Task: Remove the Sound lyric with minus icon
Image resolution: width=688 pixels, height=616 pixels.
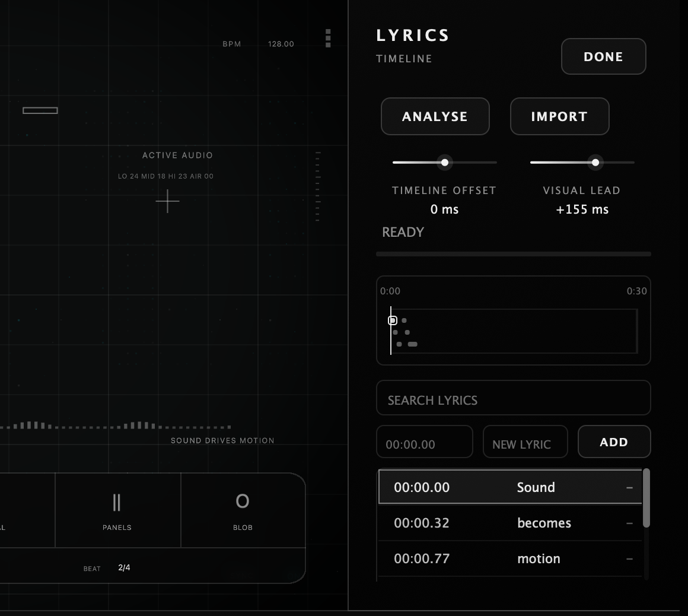Action: coord(630,488)
